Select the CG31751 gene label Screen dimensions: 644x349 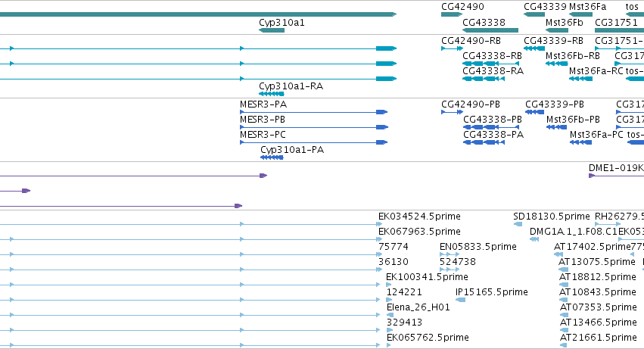(617, 23)
